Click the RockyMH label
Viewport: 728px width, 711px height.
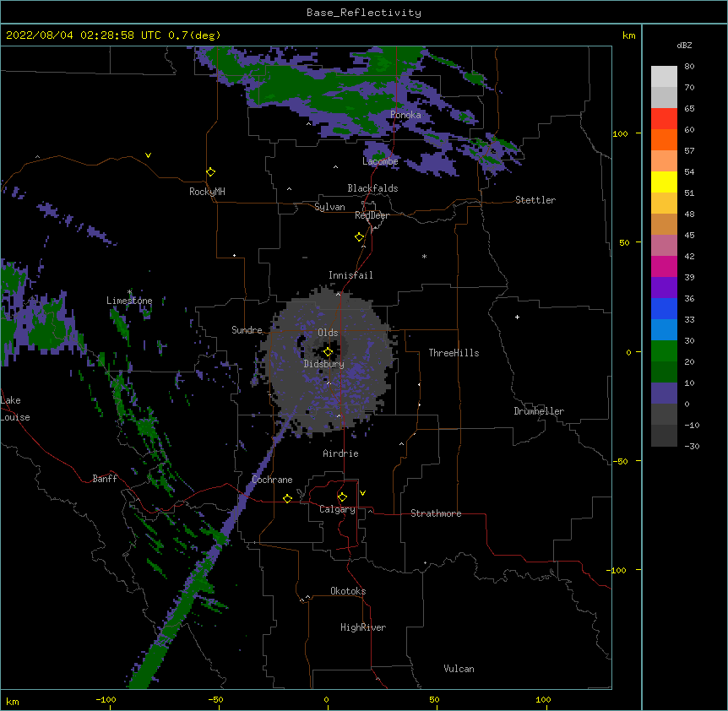click(207, 192)
